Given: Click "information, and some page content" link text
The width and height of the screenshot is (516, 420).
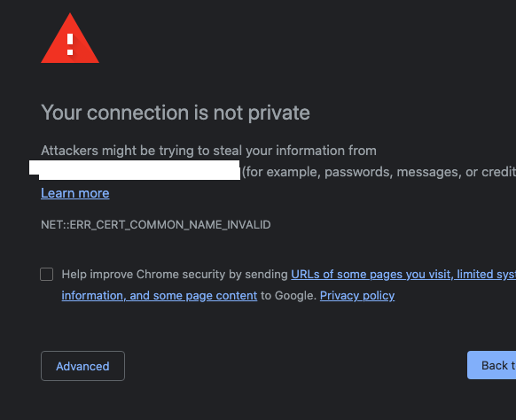Looking at the screenshot, I should [160, 295].
